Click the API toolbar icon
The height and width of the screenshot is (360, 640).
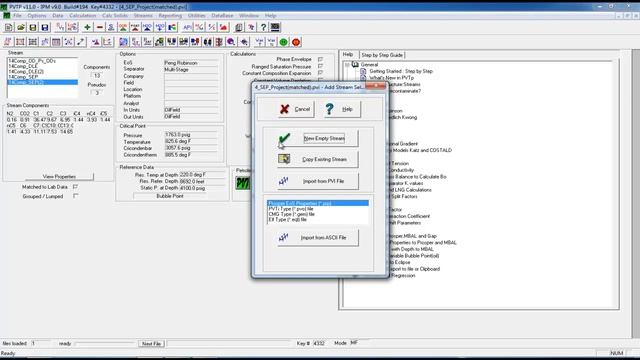(187, 27)
